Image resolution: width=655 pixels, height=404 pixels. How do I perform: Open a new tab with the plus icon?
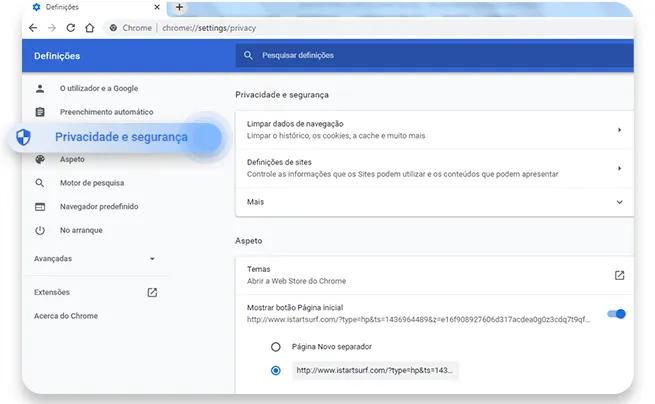179,7
